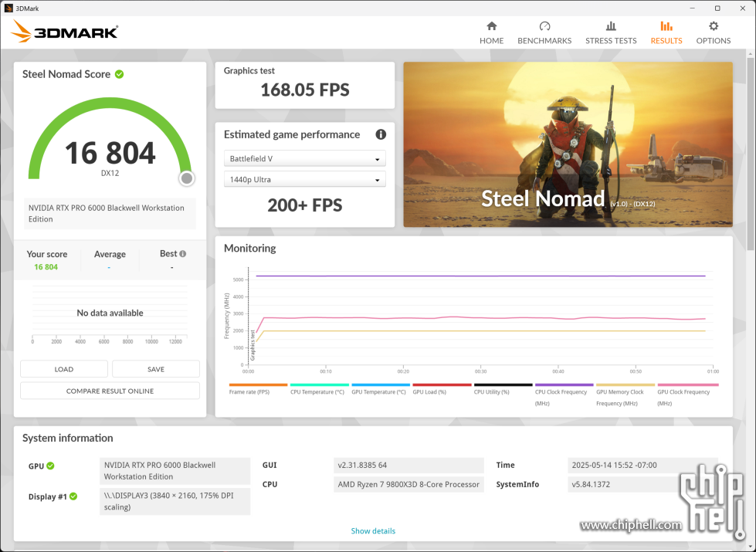
Task: Click the Display #1 DISPLAY3 resolution field
Action: pyautogui.click(x=175, y=501)
